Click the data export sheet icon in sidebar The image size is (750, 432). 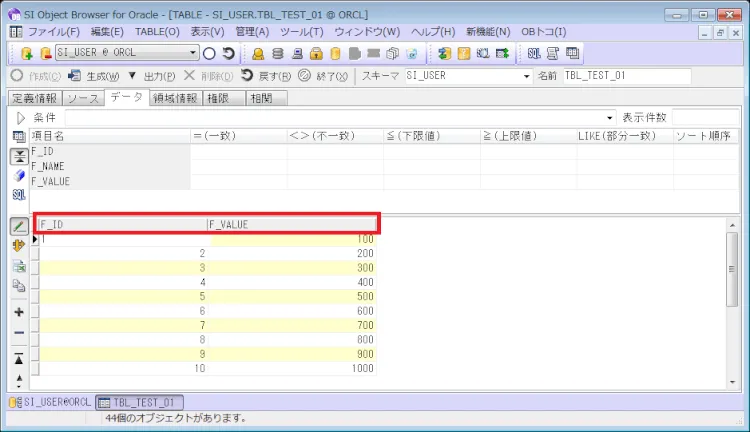[19, 266]
